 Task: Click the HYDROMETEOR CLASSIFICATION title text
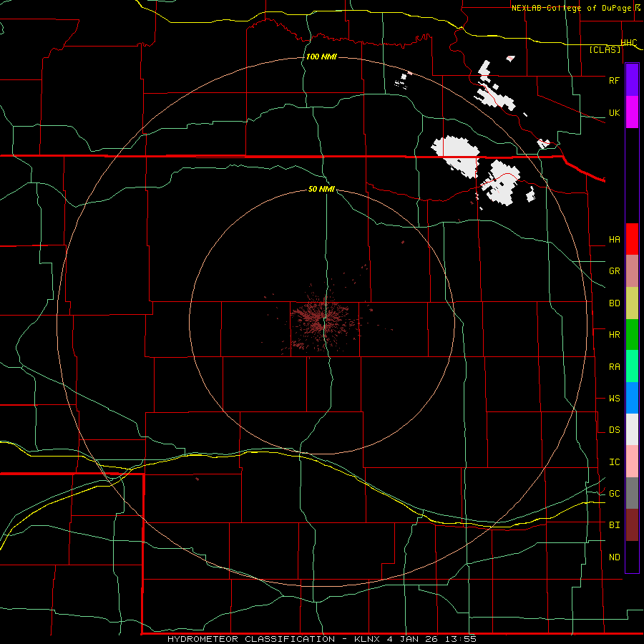click(251, 639)
